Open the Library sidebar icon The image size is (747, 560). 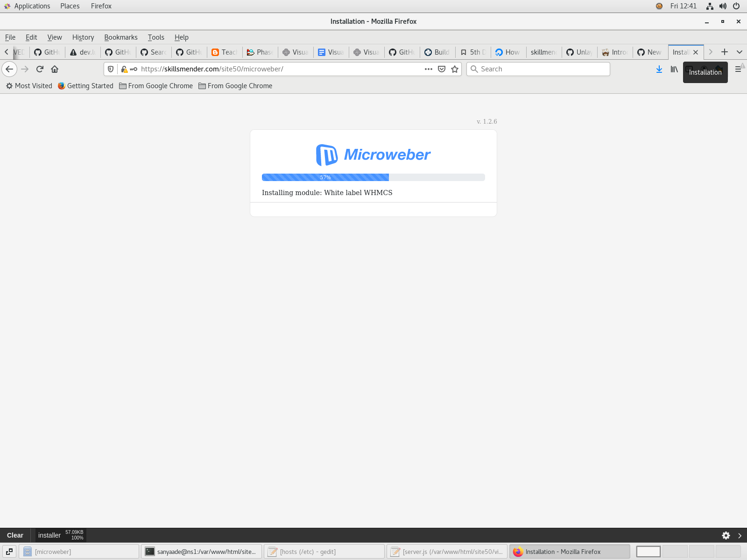point(674,69)
